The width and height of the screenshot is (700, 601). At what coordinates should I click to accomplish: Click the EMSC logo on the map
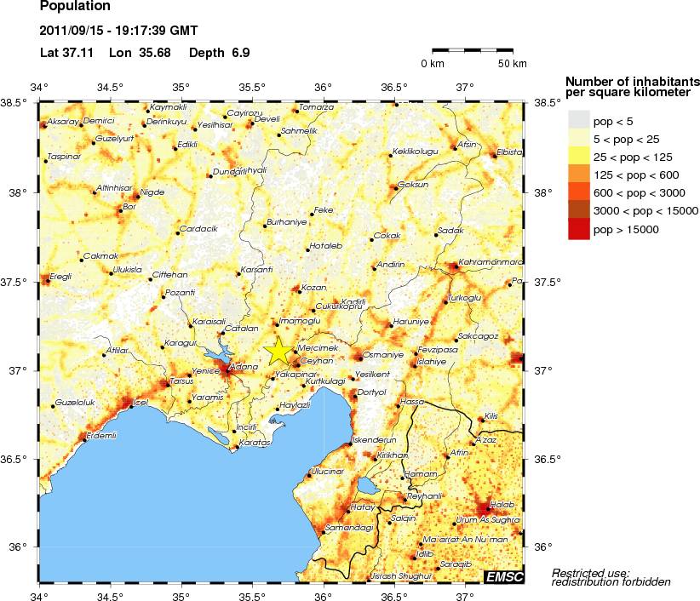(x=504, y=577)
